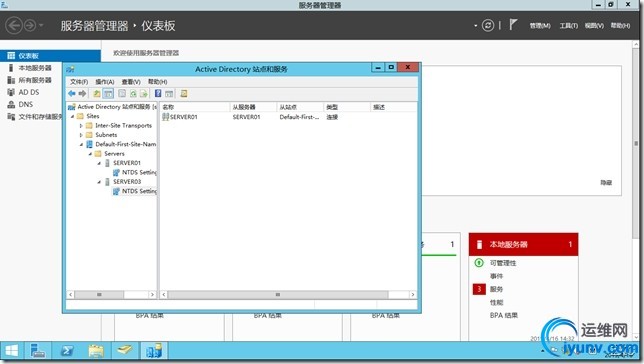The height and width of the screenshot is (364, 644).
Task: Select 仪表板 in sidebar
Action: [x=50, y=56]
